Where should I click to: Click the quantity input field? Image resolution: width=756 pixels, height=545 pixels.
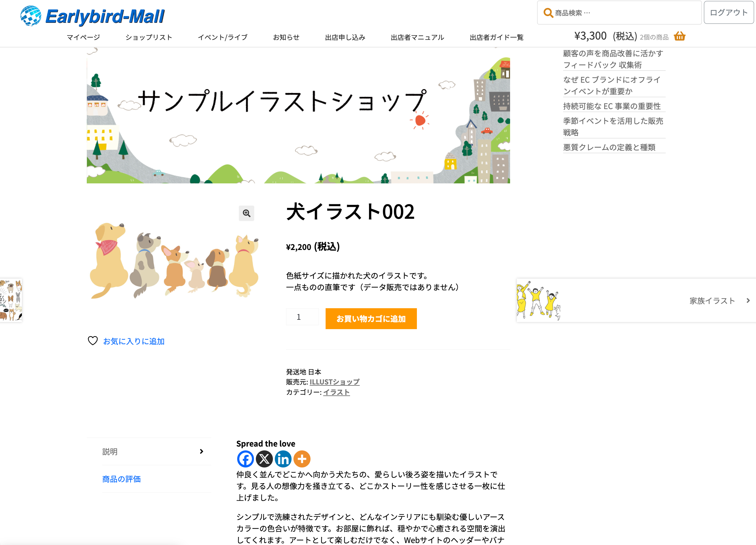coord(302,317)
